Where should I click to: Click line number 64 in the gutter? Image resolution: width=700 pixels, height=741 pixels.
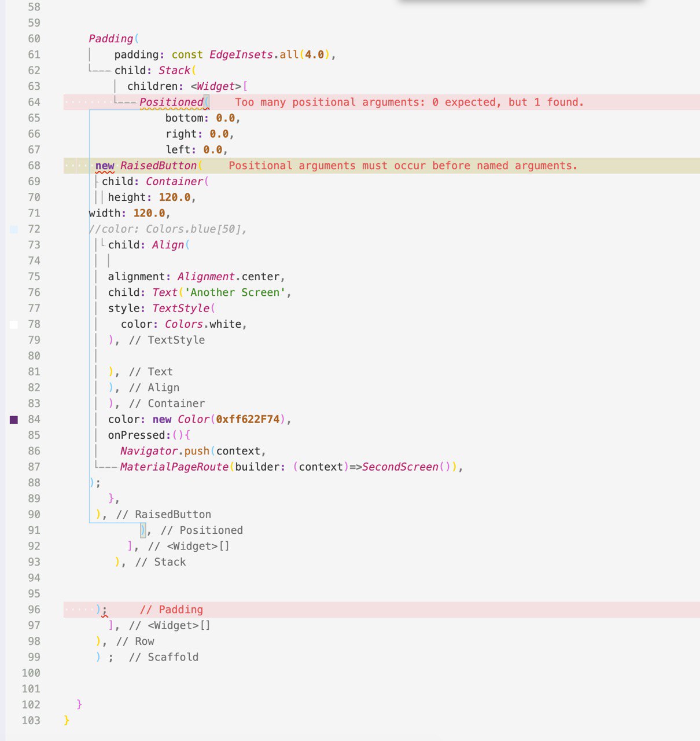[x=34, y=102]
